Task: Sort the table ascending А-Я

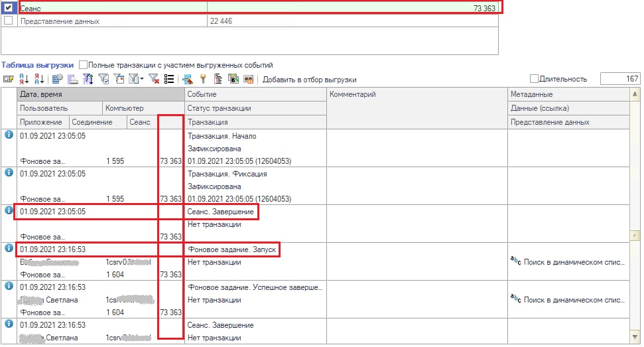Action: pyautogui.click(x=24, y=79)
